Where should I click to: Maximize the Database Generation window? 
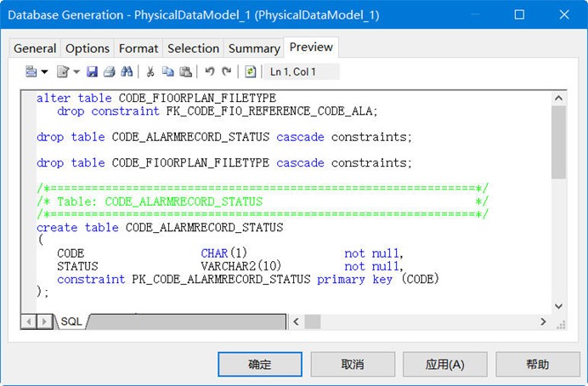[x=519, y=14]
